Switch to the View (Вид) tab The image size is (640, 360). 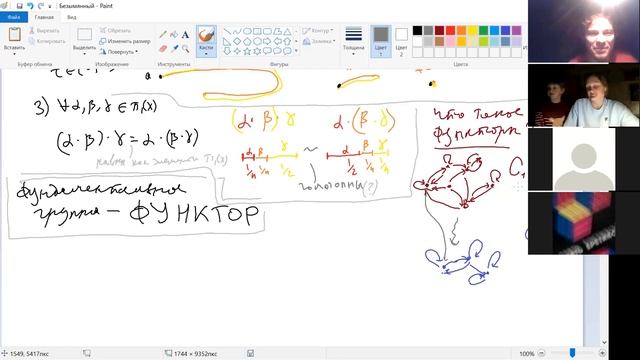[71, 17]
